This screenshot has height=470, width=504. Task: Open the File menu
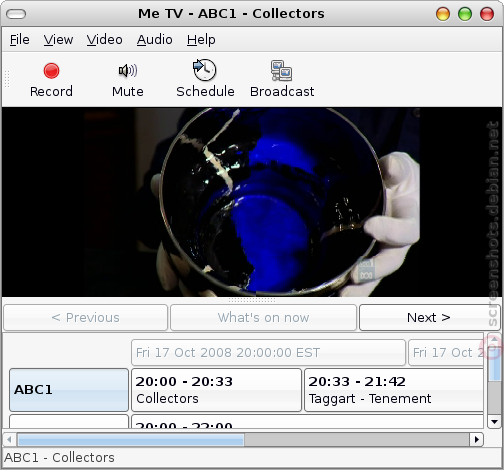pos(20,40)
